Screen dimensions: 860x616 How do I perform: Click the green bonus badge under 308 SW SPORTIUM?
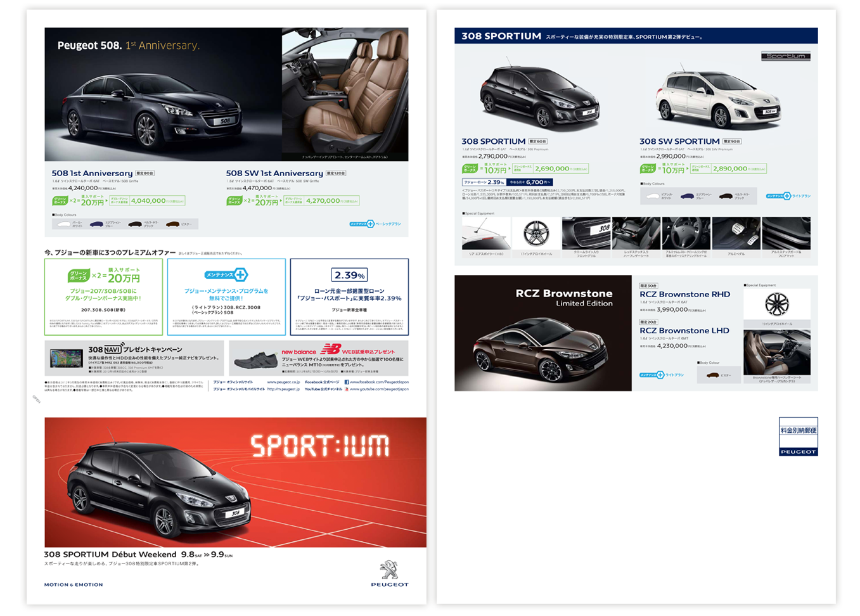[x=647, y=169]
